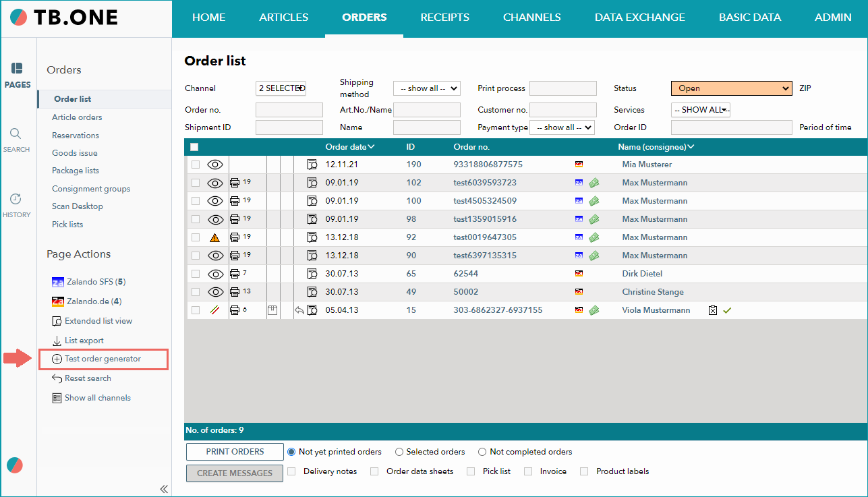Click package icon in Viola Mustermann row
This screenshot has width=868, height=497.
(273, 310)
